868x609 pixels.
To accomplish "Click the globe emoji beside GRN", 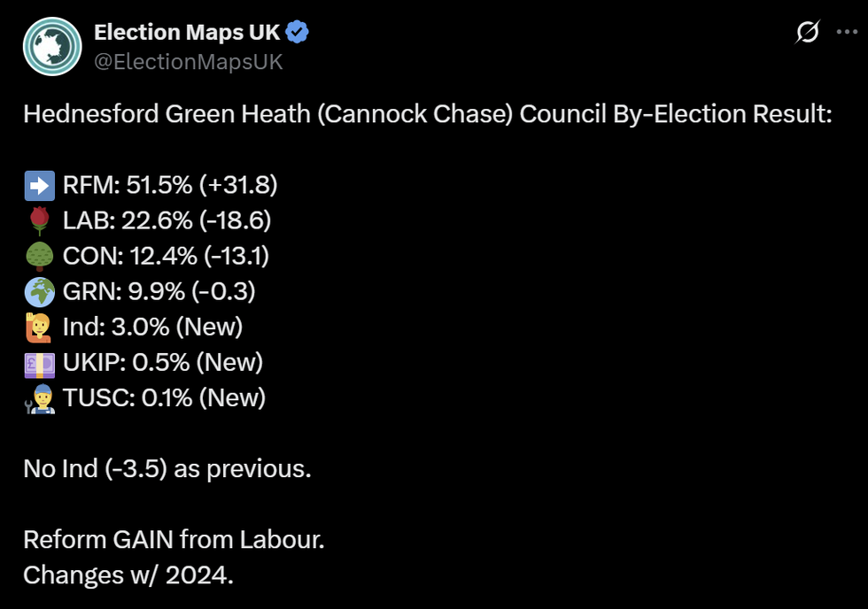I will (x=40, y=291).
